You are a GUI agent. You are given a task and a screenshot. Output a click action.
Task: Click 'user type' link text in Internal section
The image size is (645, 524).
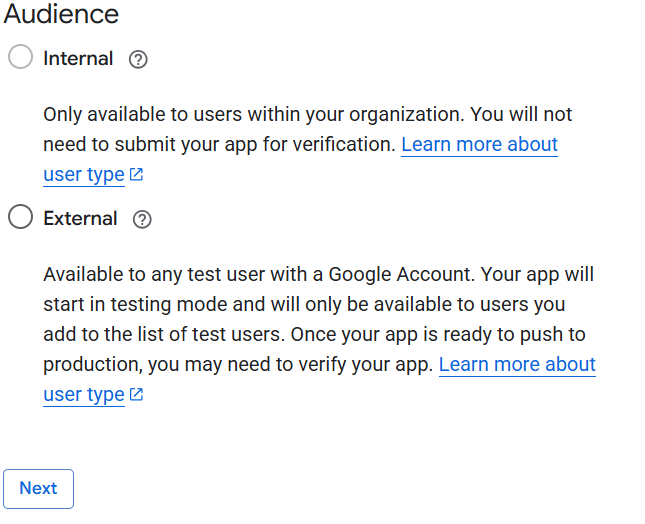[83, 175]
